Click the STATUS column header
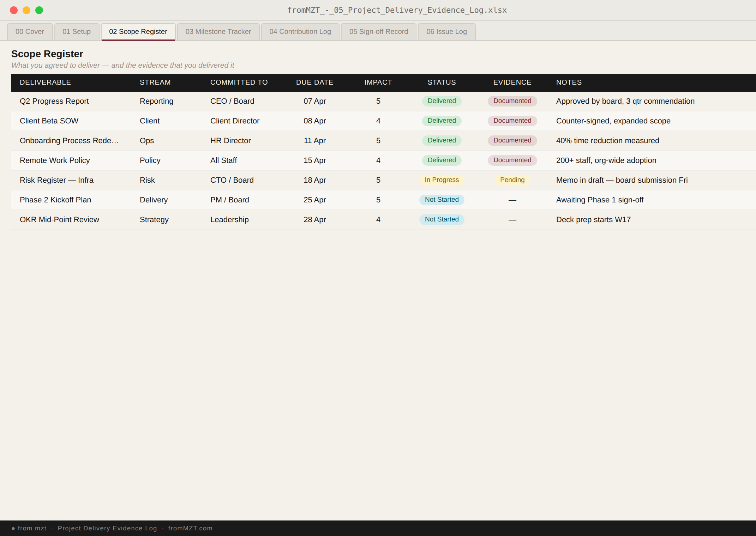Screen dimensions: 756x536 (x=442, y=83)
